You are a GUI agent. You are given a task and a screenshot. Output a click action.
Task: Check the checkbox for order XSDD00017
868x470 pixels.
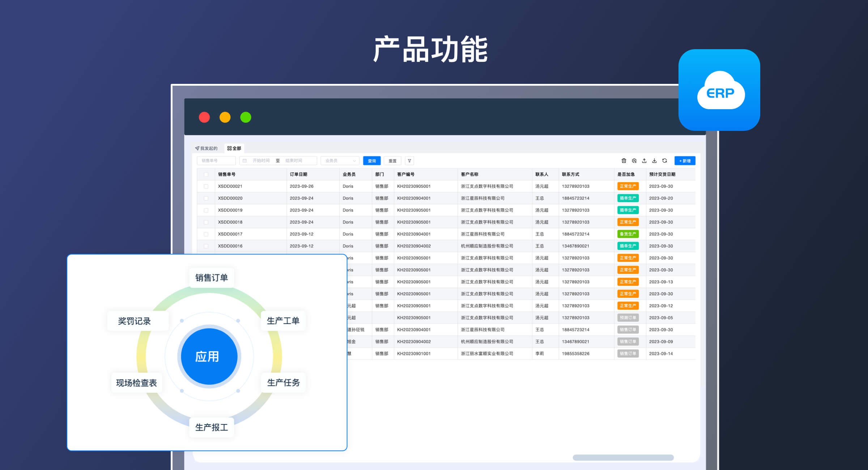(x=206, y=234)
